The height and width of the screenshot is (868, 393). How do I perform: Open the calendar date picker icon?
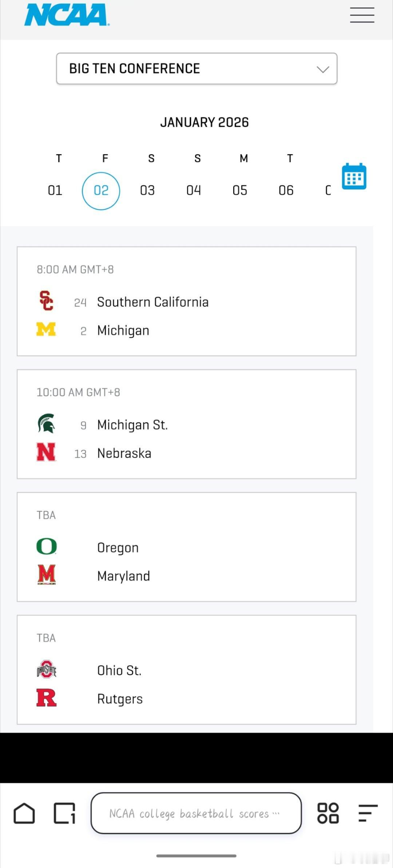coord(354,176)
